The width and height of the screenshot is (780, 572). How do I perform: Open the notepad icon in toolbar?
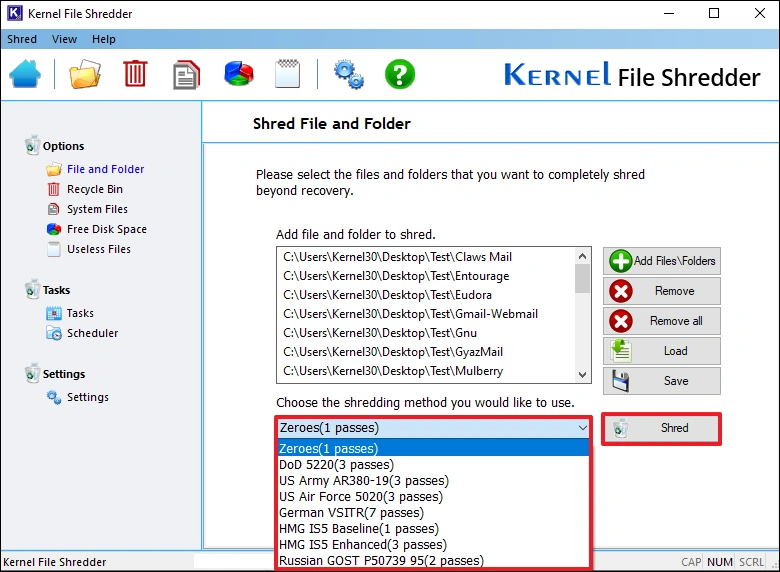(x=287, y=75)
